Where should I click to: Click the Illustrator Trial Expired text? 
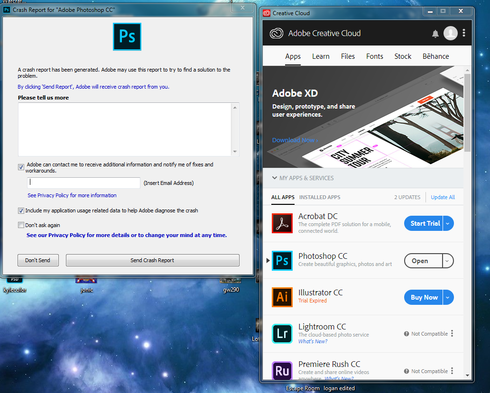click(312, 301)
